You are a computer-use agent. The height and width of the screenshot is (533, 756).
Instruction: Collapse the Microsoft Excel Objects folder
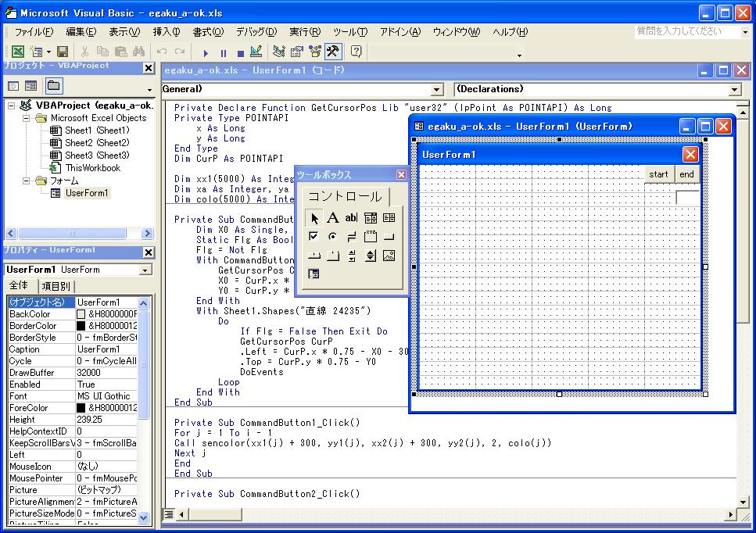coord(26,118)
